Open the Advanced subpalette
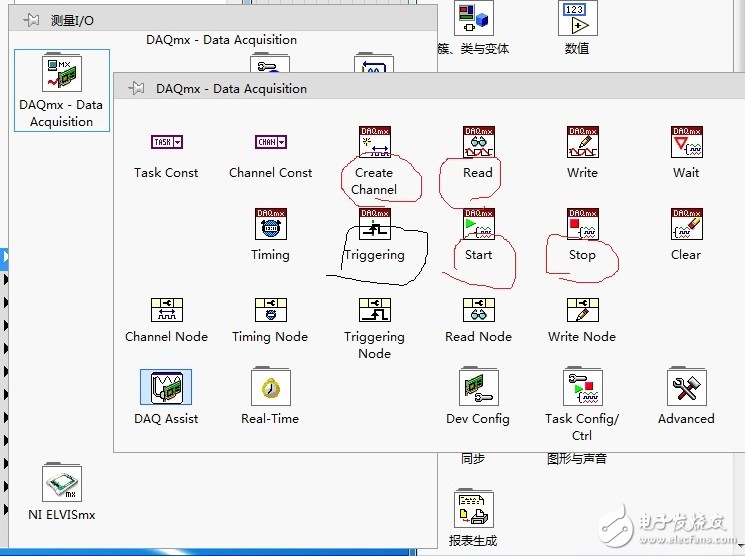 click(687, 386)
